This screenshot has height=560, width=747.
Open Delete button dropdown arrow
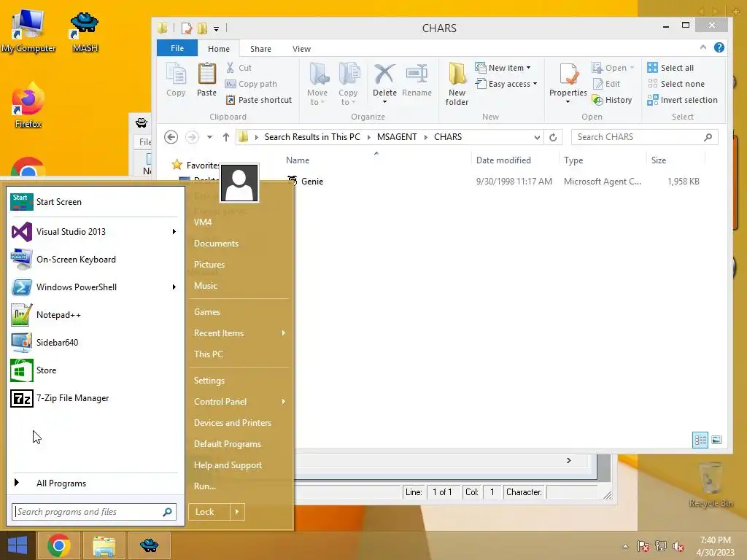(x=384, y=102)
